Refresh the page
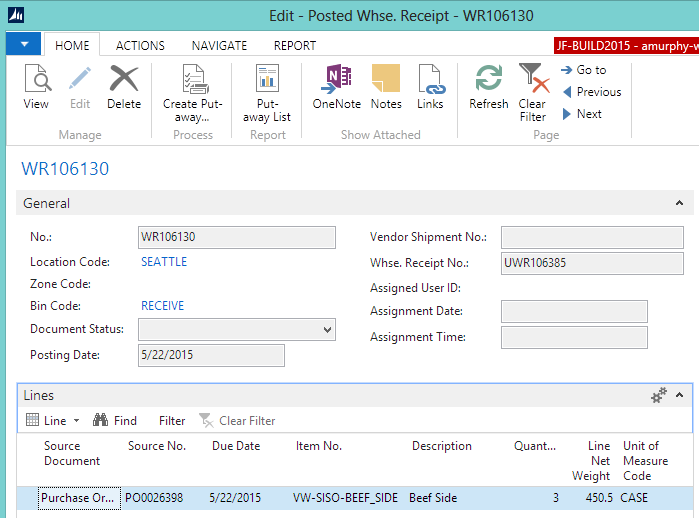The width and height of the screenshot is (699, 518). click(x=488, y=87)
